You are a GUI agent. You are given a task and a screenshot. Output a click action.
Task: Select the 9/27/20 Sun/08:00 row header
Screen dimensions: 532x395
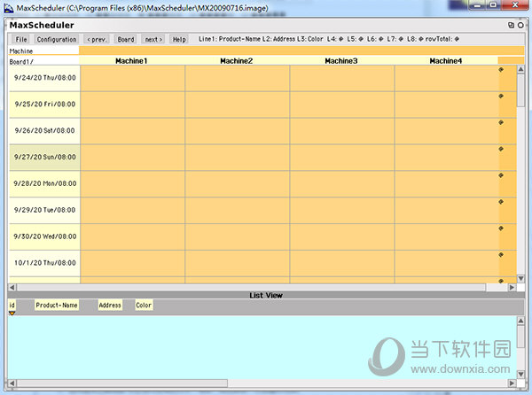pyautogui.click(x=44, y=157)
